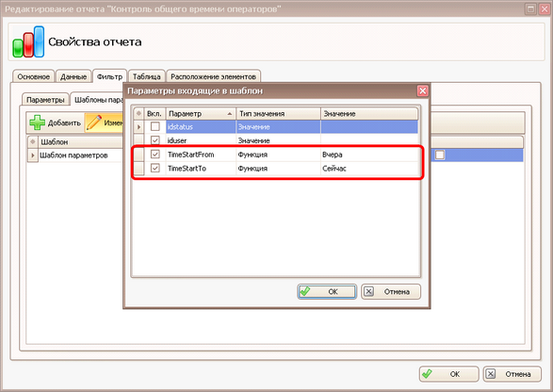
Task: Click the X icon on dialog Отмена button
Action: tap(368, 291)
